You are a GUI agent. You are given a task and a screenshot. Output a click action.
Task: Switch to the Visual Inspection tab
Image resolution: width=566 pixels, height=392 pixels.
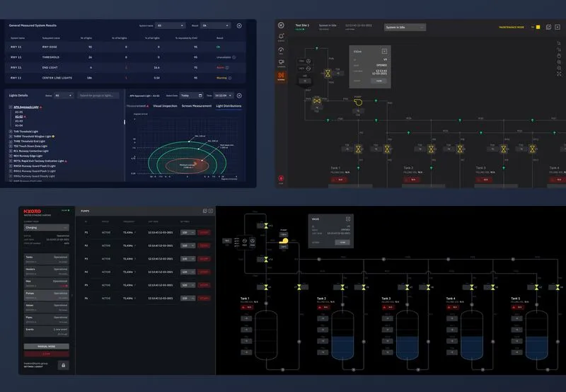click(165, 106)
